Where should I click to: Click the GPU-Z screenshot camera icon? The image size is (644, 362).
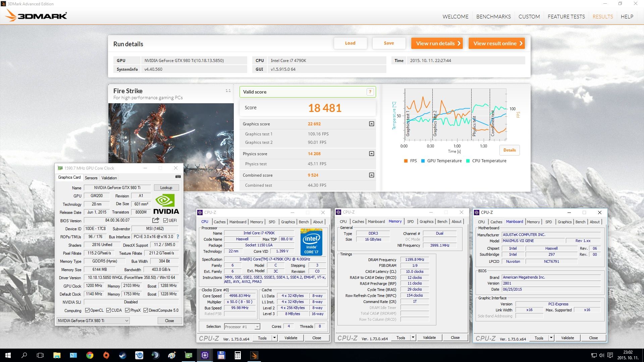point(178,177)
